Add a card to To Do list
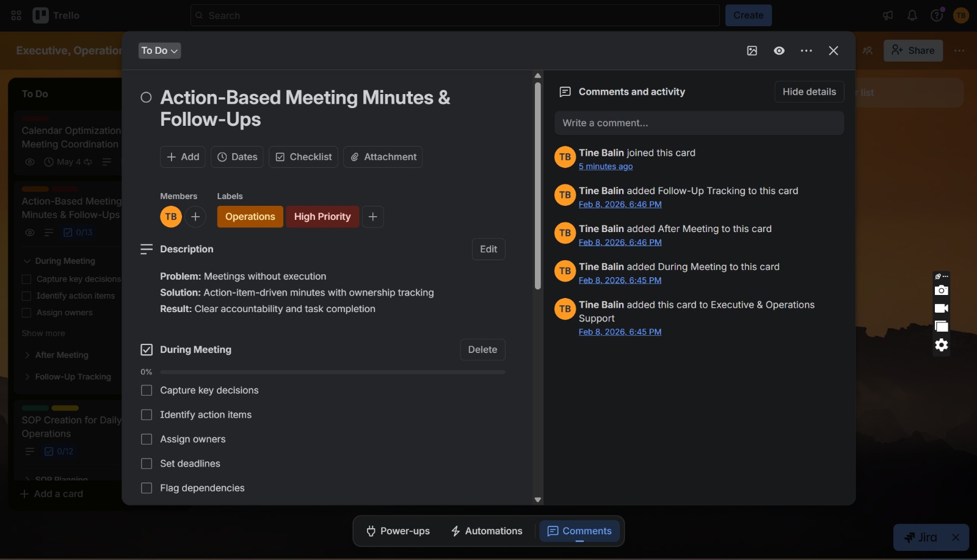The image size is (977, 560). click(52, 494)
